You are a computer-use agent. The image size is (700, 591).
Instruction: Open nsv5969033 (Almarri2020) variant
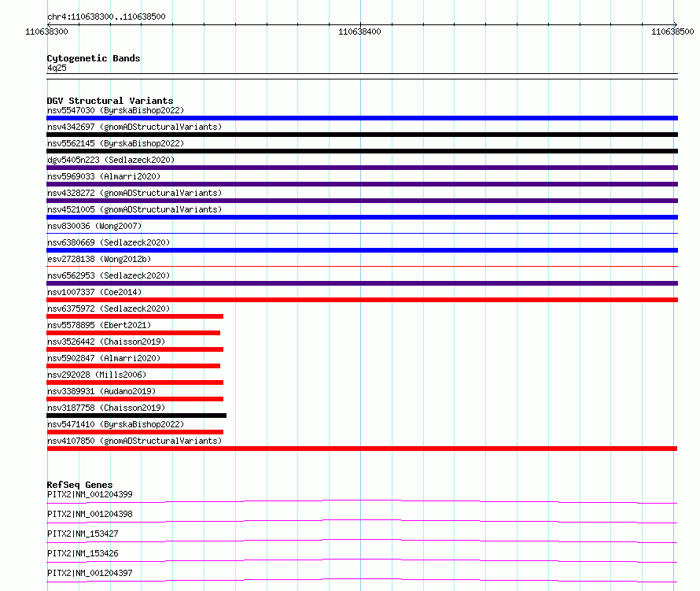pyautogui.click(x=104, y=176)
